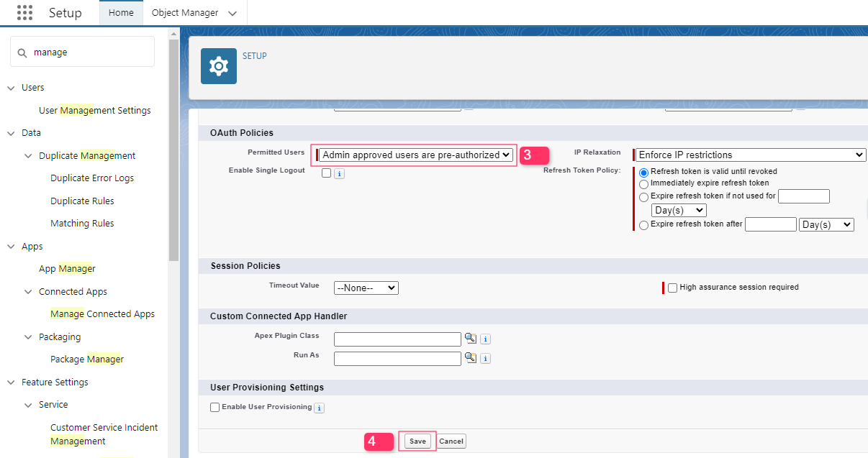868x458 pixels.
Task: Select Immediately expire refresh token option
Action: pos(644,183)
